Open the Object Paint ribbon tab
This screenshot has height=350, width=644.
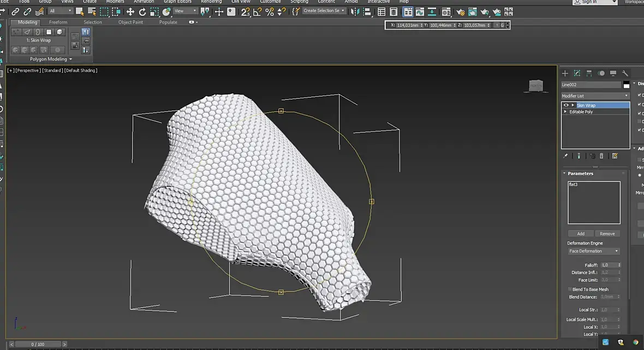click(x=130, y=22)
